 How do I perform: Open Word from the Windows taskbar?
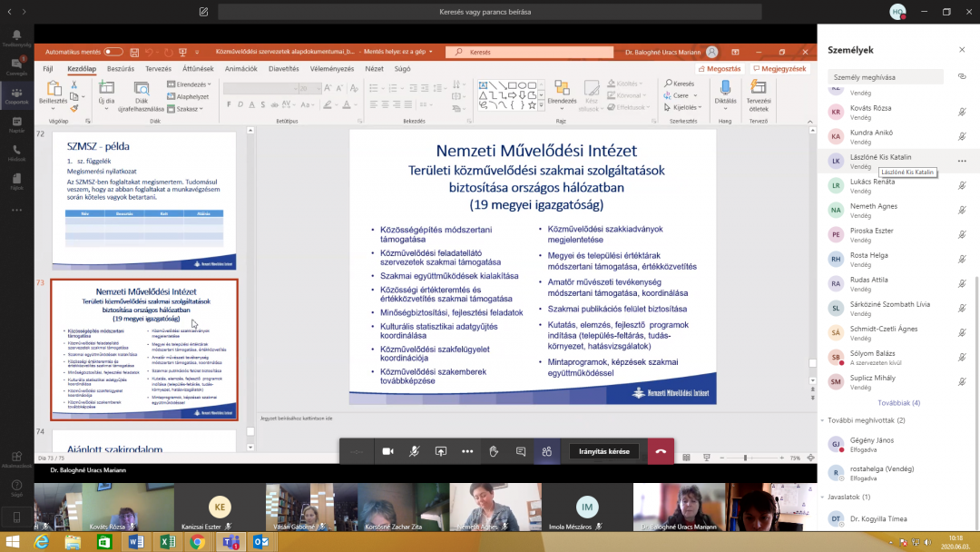tap(136, 542)
